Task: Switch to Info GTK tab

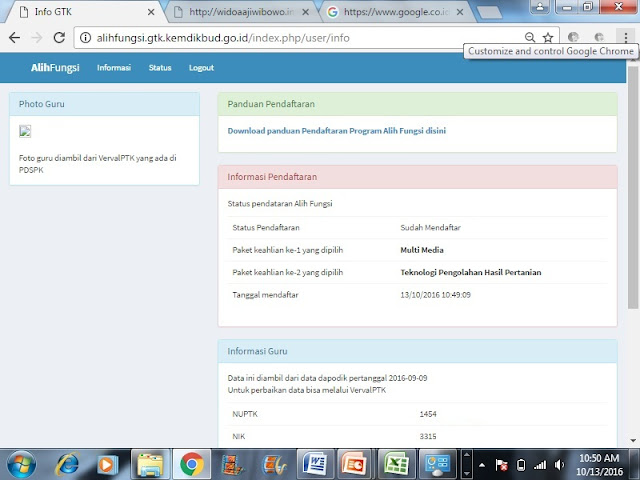Action: click(x=82, y=12)
